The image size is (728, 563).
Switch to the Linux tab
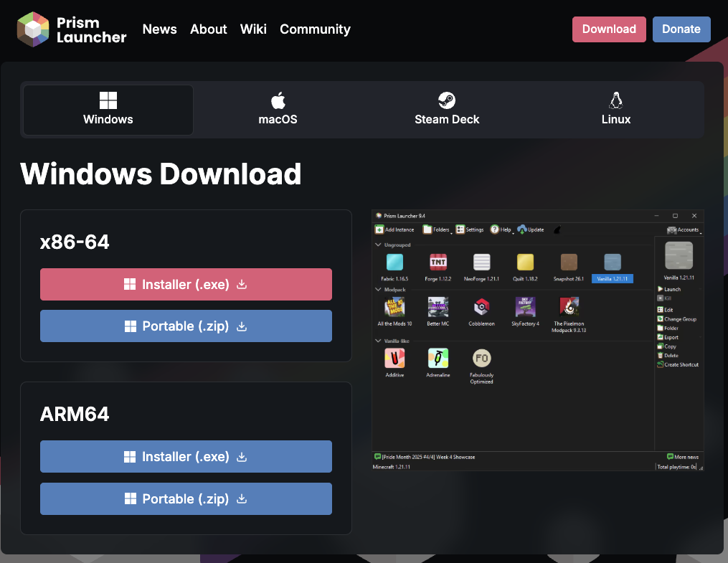coord(615,110)
